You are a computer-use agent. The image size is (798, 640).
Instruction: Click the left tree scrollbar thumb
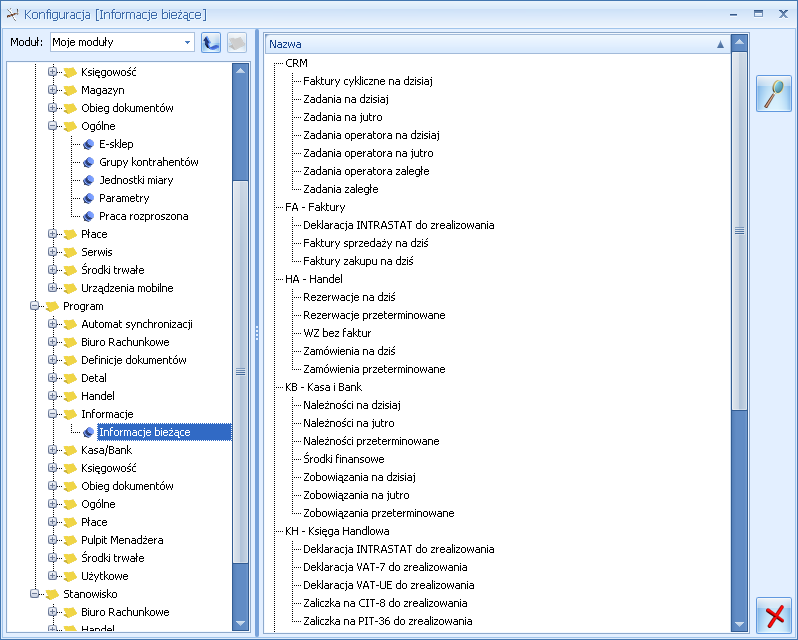[241, 372]
